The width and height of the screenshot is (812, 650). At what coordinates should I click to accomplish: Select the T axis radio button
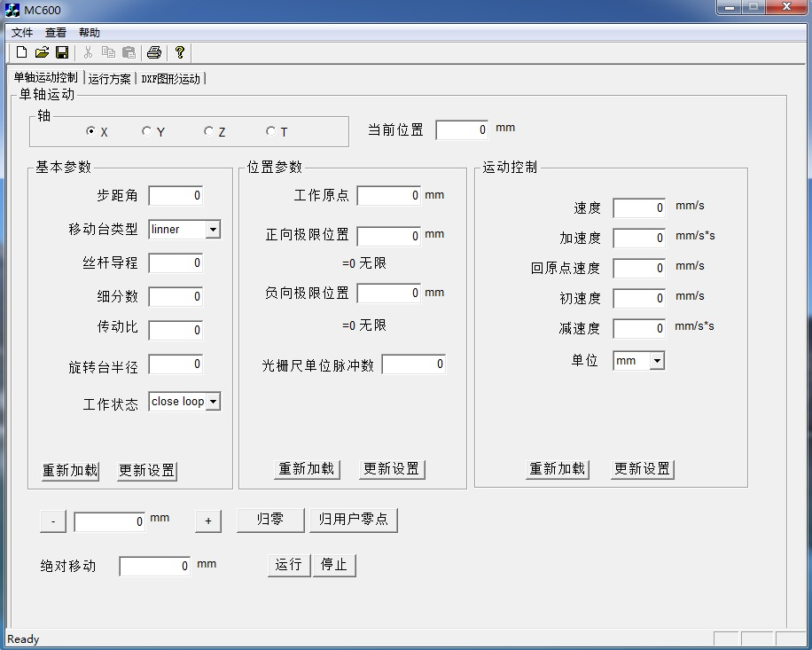[x=271, y=131]
